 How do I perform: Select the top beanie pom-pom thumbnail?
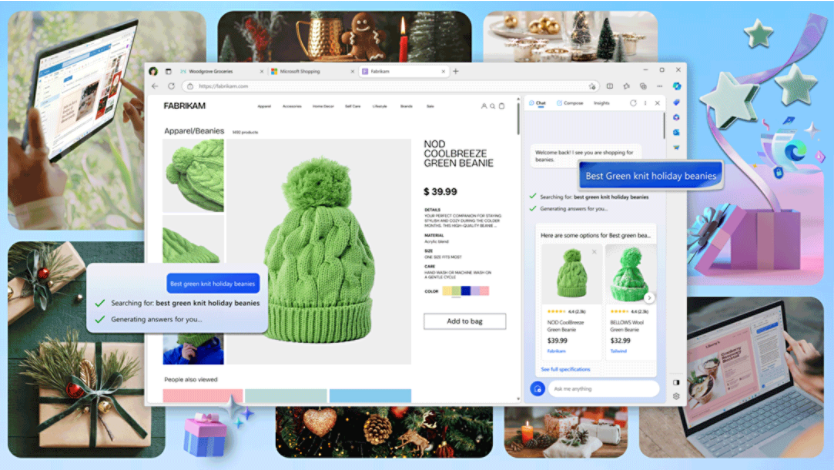(x=193, y=175)
